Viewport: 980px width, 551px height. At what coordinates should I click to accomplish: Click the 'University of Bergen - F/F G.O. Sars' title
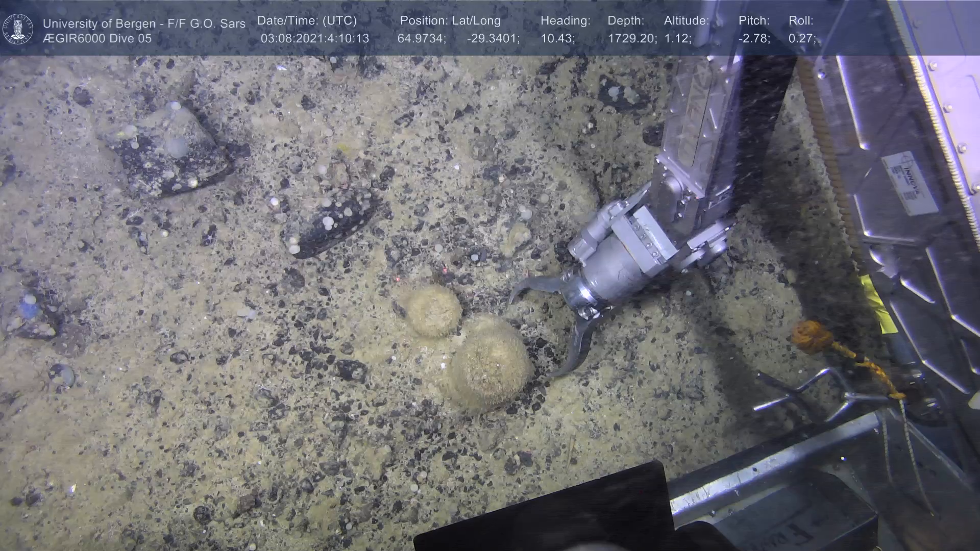[144, 23]
